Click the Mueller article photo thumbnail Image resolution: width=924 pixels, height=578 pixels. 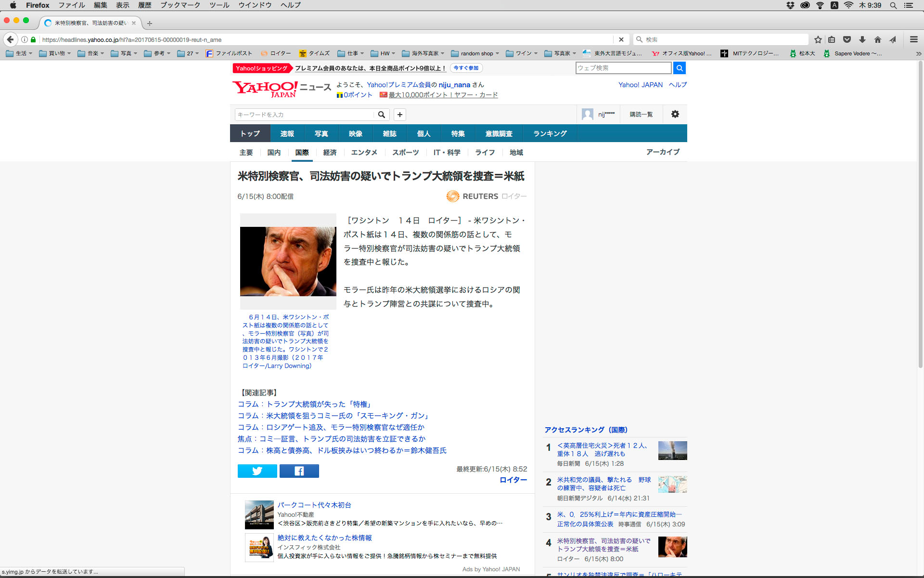point(288,262)
